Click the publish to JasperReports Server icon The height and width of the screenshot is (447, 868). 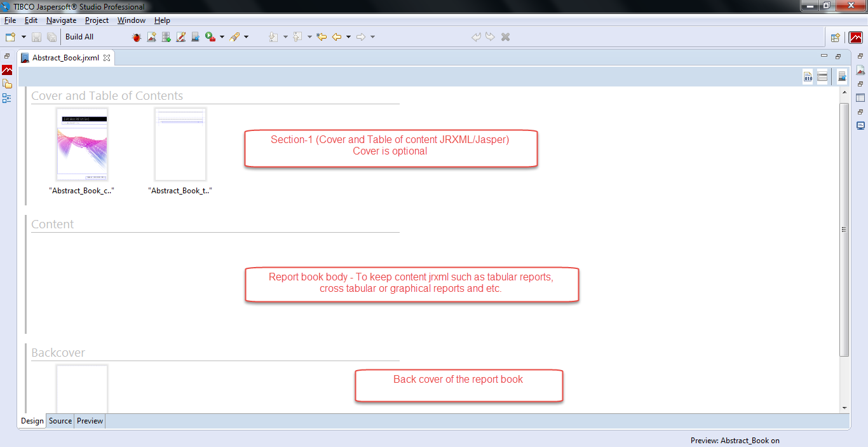(194, 37)
